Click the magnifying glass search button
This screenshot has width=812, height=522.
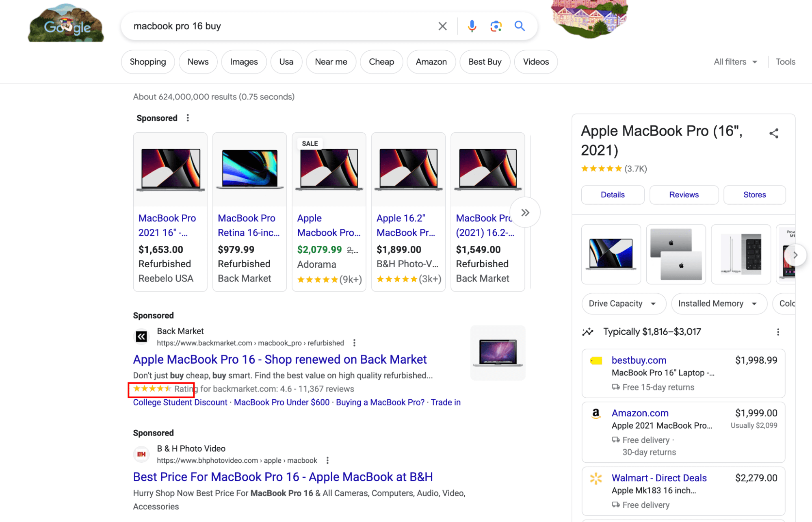point(520,26)
